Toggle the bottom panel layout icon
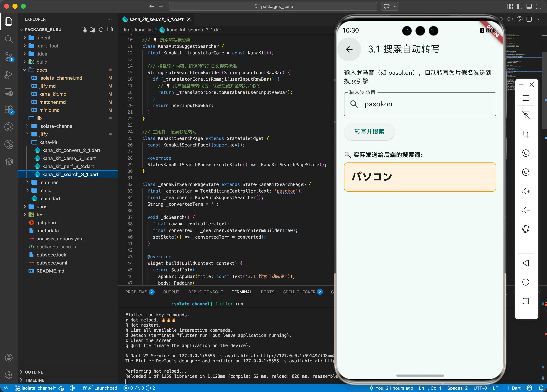Image resolution: width=547 pixels, height=392 pixels. (529, 7)
